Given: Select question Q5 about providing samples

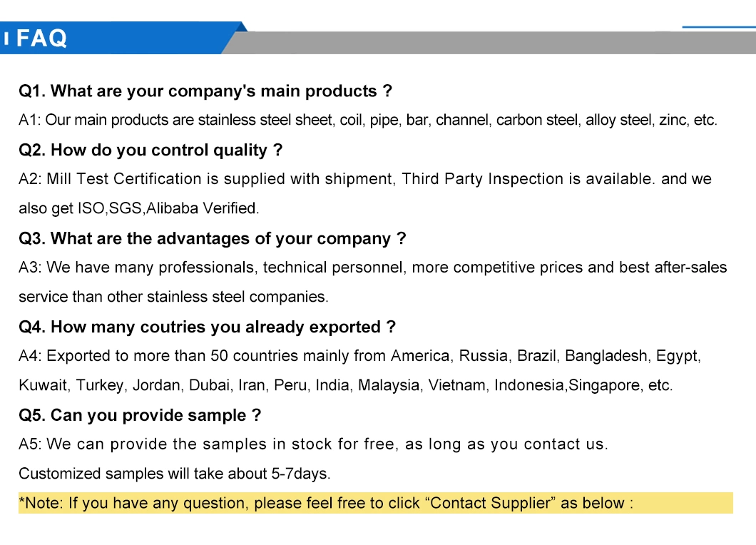Looking at the screenshot, I should pos(140,415).
